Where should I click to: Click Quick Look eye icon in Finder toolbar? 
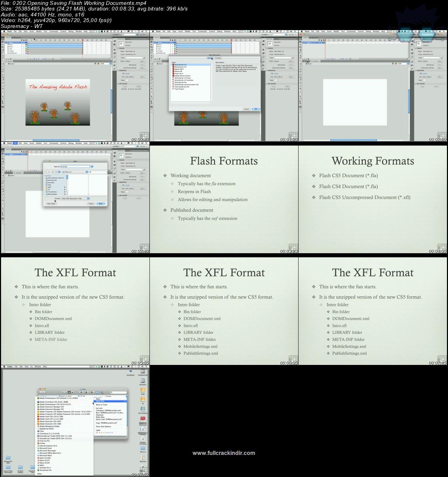(81, 392)
